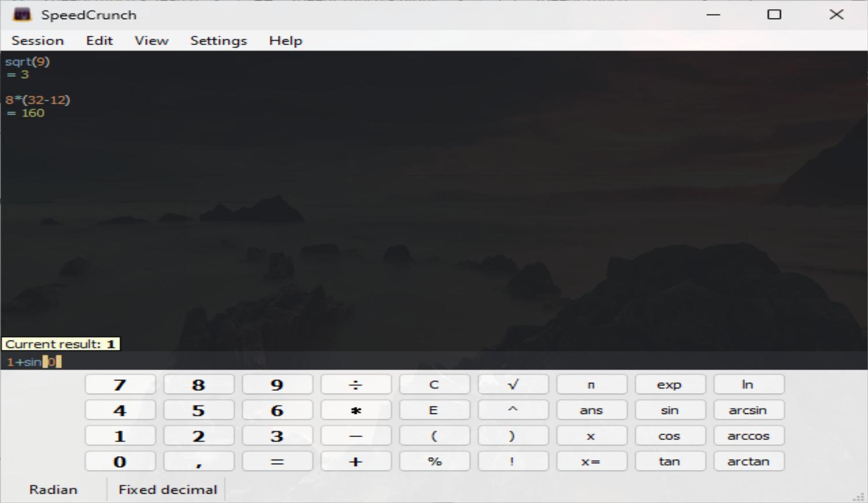Toggle the Radian angle unit in status bar

click(x=53, y=490)
